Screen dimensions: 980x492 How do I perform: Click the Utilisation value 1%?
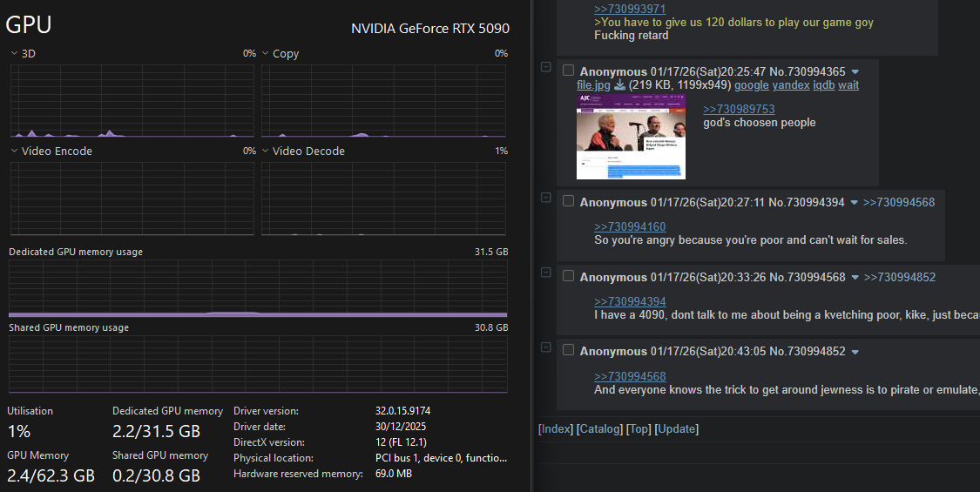tap(19, 431)
